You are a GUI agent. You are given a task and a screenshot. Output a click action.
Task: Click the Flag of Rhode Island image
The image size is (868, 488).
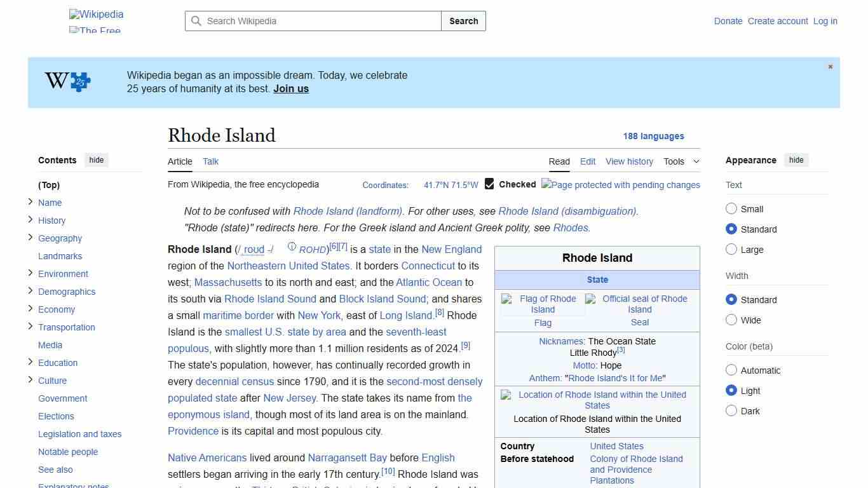(x=543, y=304)
